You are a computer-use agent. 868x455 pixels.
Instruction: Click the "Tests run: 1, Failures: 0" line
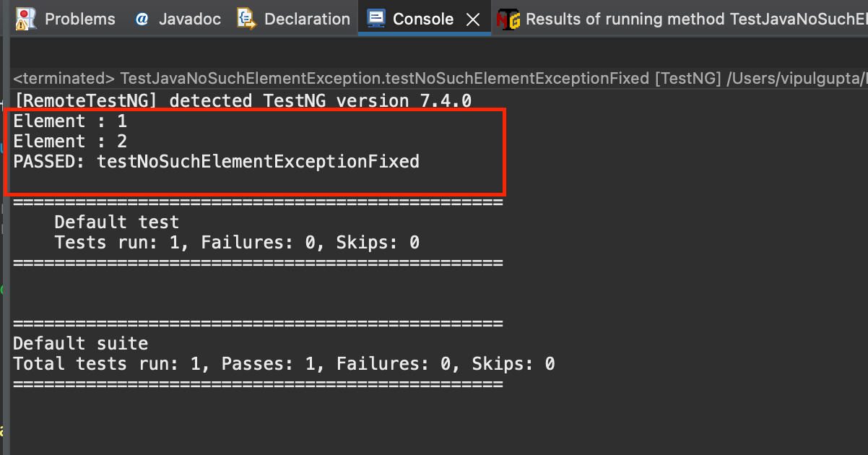(x=236, y=242)
